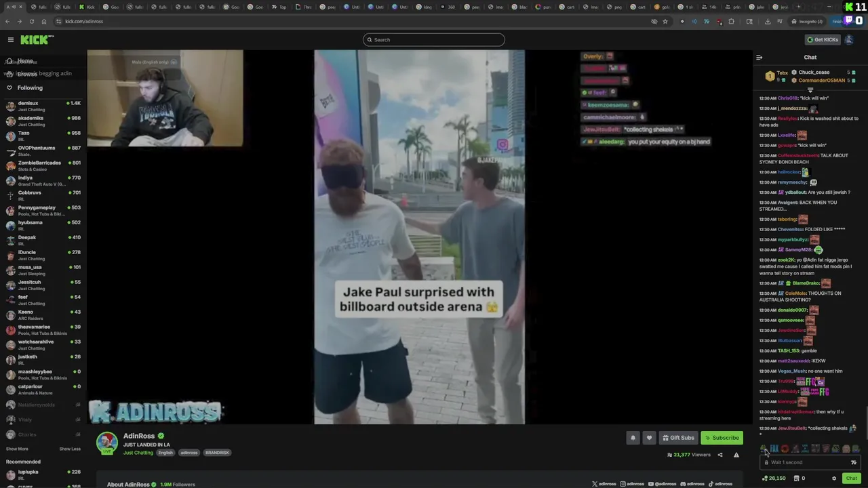Bookmark page with star icon

[665, 22]
